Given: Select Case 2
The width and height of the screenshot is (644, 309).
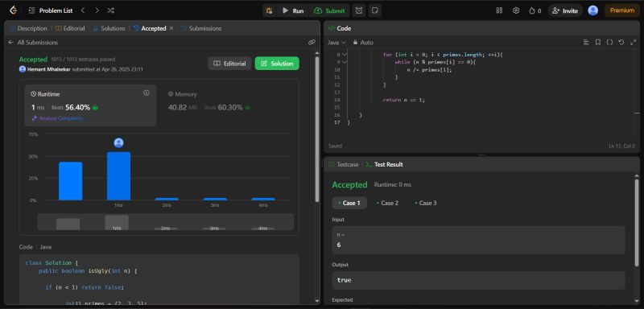Looking at the screenshot, I should pos(387,203).
